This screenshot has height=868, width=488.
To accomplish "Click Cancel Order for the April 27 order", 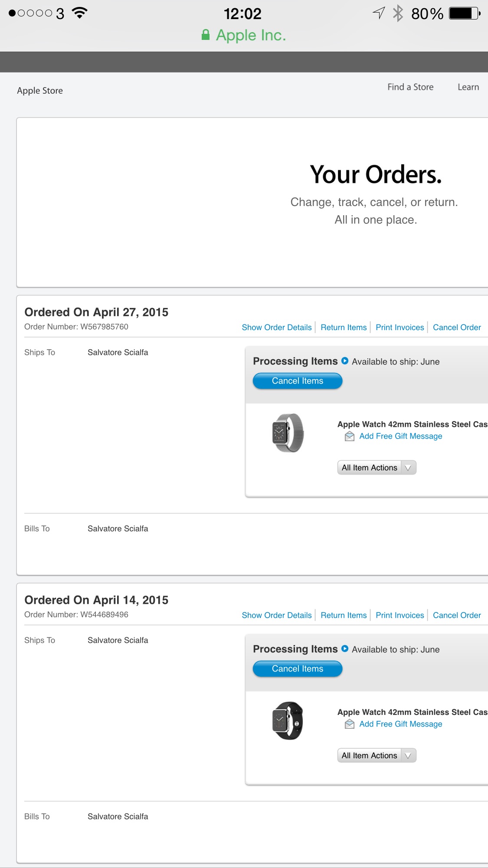I will click(x=457, y=328).
